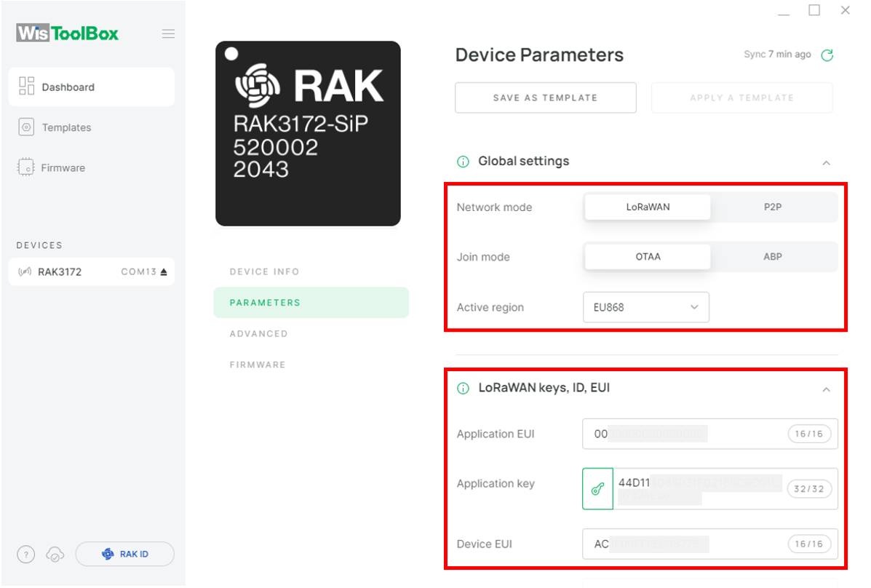The height and width of the screenshot is (588, 871).
Task: Click the RAK3172-SiP chip image
Action: (x=309, y=133)
